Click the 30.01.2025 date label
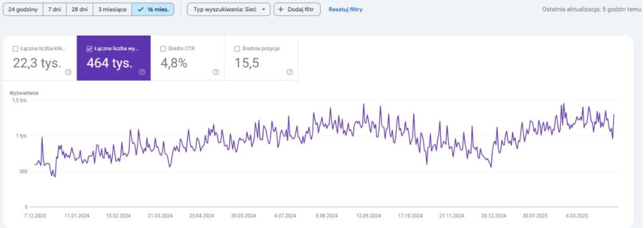Image resolution: width=644 pixels, height=228 pixels. 535,215
